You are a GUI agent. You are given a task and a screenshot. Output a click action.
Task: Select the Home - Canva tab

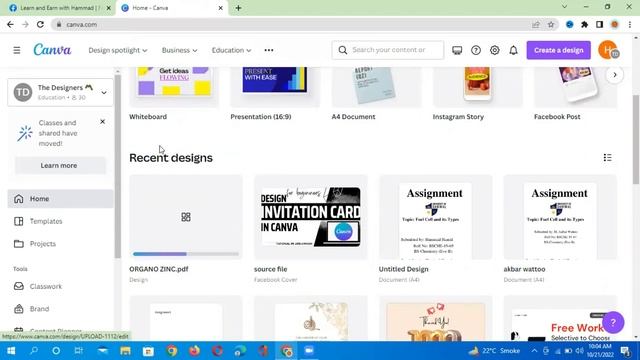[x=171, y=8]
